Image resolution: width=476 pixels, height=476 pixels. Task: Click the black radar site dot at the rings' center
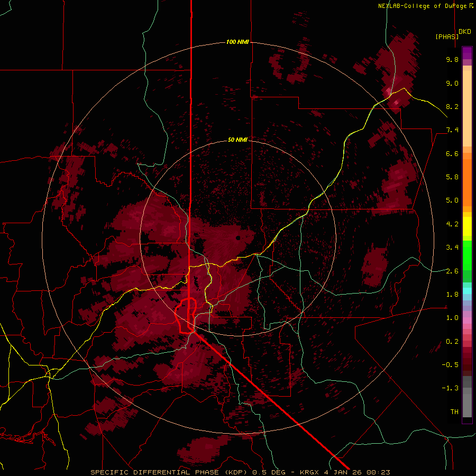click(x=238, y=237)
